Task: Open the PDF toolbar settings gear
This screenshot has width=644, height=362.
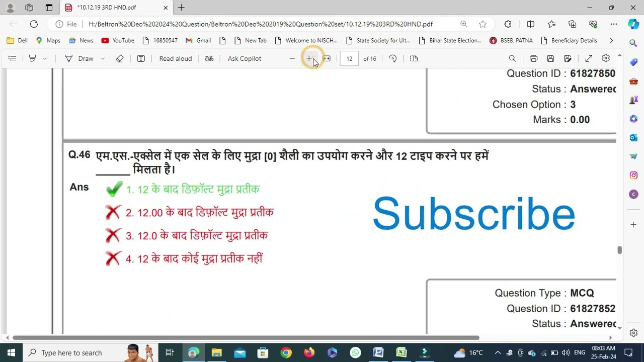Action: (606, 58)
